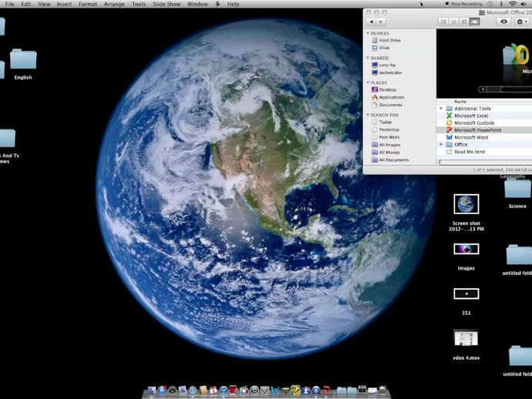Open the Help menu
532x399 pixels.
[x=233, y=4]
